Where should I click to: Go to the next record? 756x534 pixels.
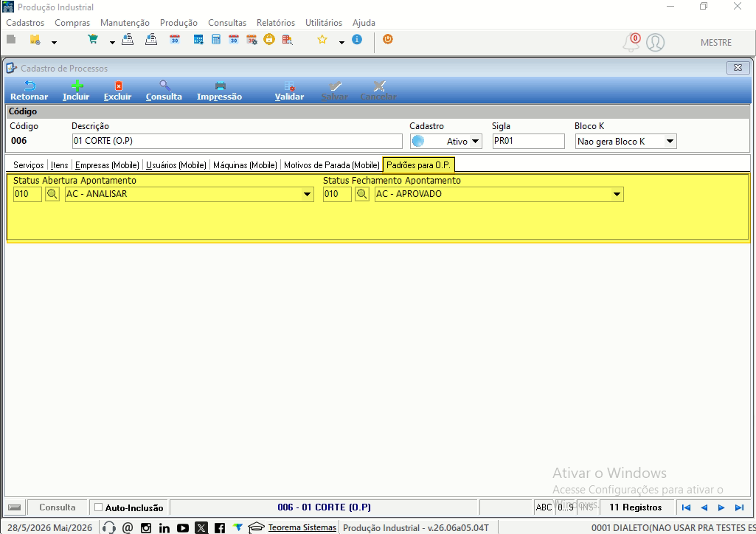[x=721, y=507]
